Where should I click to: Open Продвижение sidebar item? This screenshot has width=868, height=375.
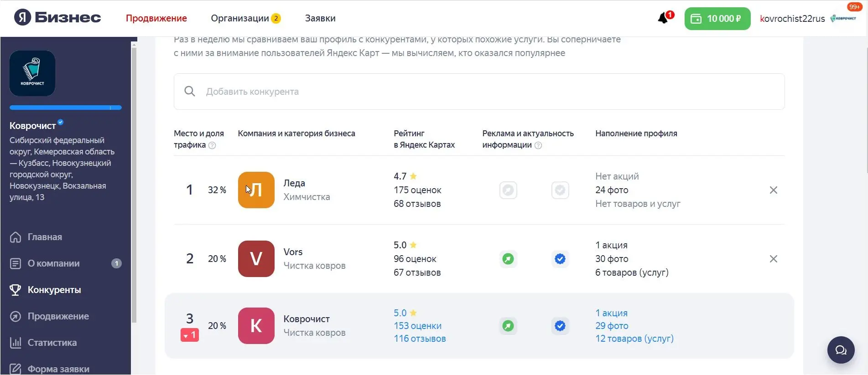[x=58, y=316]
